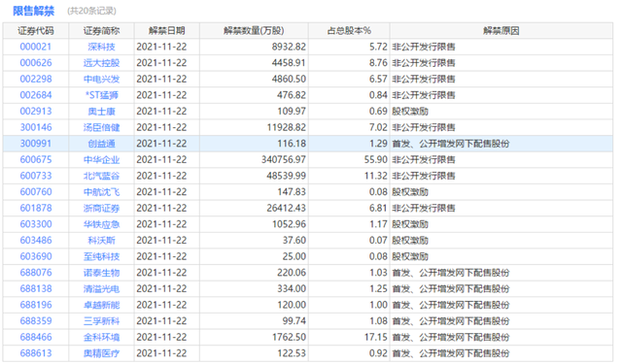This screenshot has width=622, height=364.
Task: Click stock code 688359
Action: pyautogui.click(x=36, y=321)
